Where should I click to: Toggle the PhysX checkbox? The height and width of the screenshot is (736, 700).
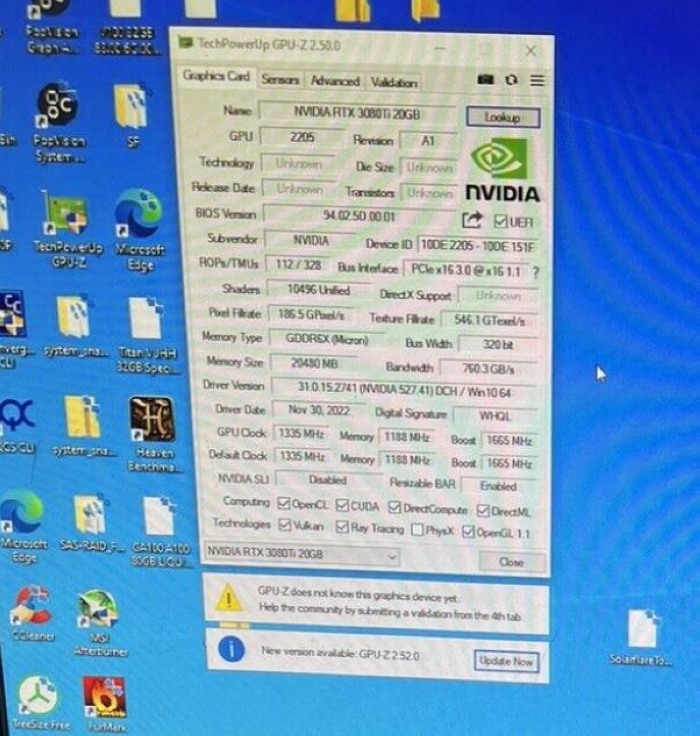pos(418,529)
